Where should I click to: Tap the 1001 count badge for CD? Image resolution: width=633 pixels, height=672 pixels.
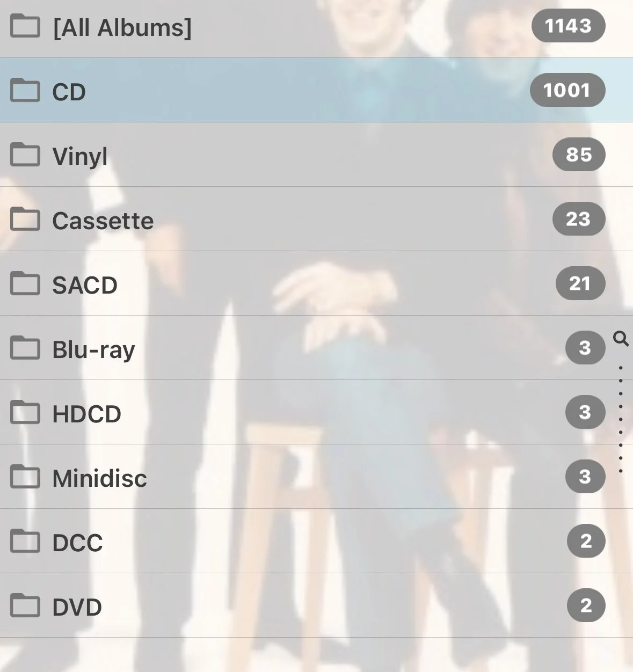[x=567, y=90]
